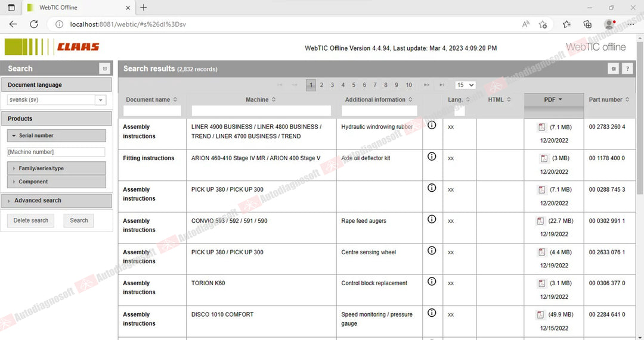Image resolution: width=644 pixels, height=340 pixels.
Task: Sort by Machine column
Action: click(x=261, y=99)
